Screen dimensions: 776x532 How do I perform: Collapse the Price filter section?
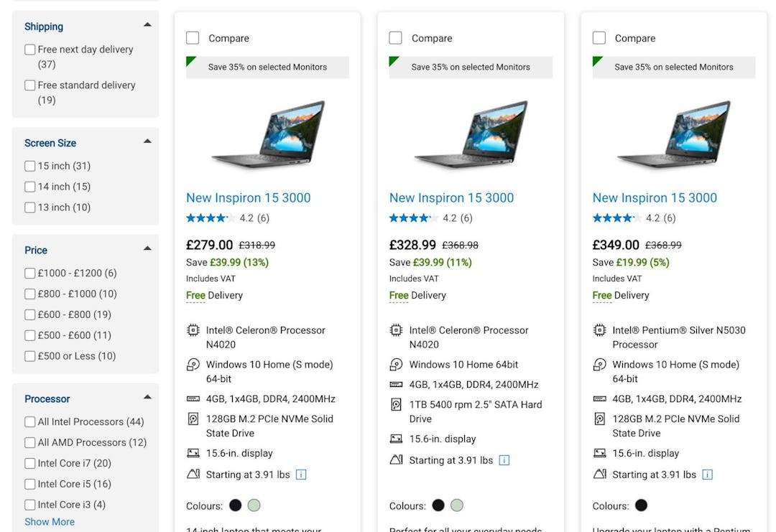tap(147, 247)
